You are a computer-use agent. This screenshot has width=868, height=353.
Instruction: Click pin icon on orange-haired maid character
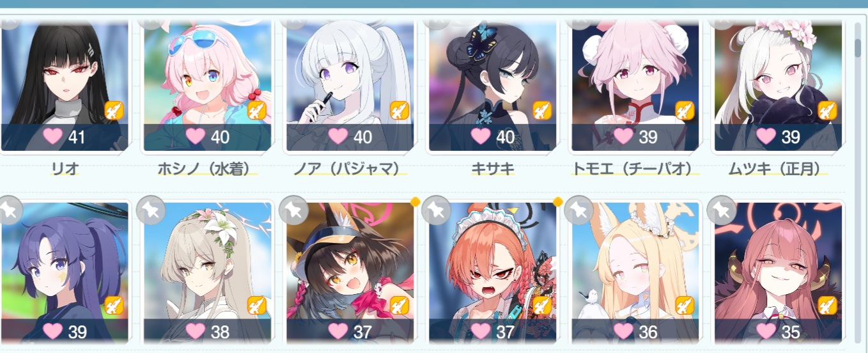click(437, 210)
